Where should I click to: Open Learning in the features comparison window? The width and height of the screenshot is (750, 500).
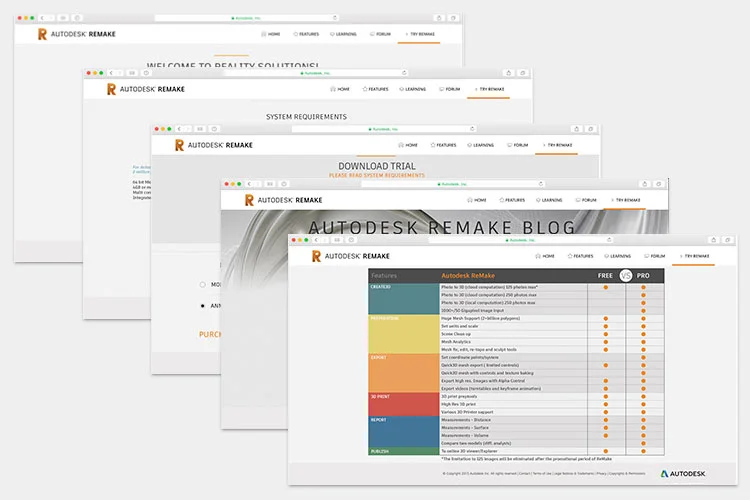pyautogui.click(x=618, y=256)
